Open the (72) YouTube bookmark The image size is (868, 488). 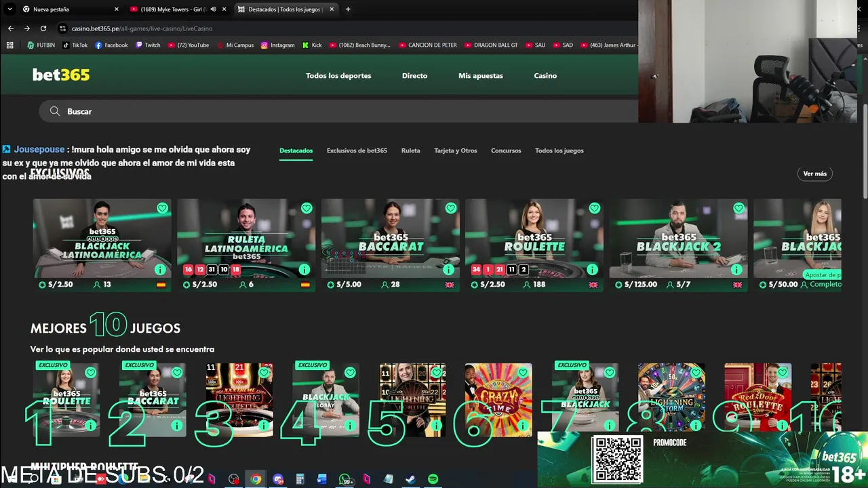188,45
